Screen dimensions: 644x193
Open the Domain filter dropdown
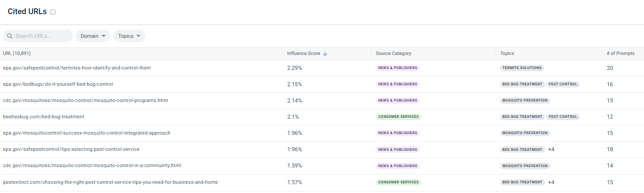(x=93, y=36)
